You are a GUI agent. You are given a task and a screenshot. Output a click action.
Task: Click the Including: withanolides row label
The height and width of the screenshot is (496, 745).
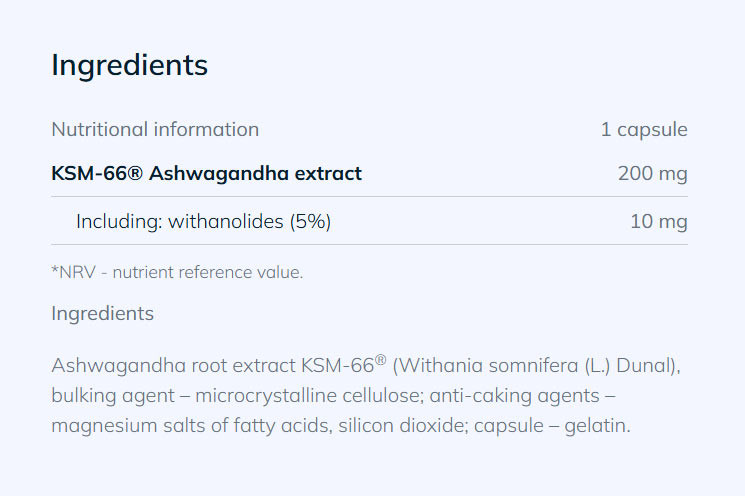click(x=203, y=221)
